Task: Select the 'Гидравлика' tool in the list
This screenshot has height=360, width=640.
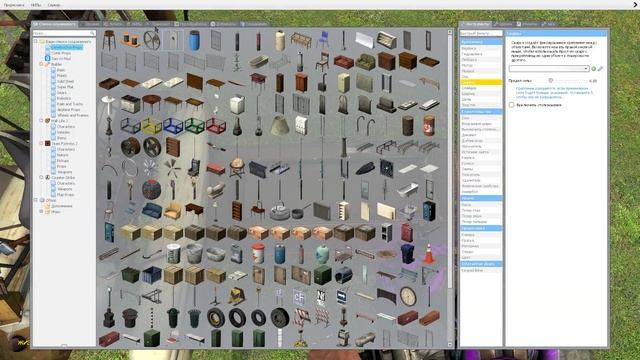Action: click(481, 54)
